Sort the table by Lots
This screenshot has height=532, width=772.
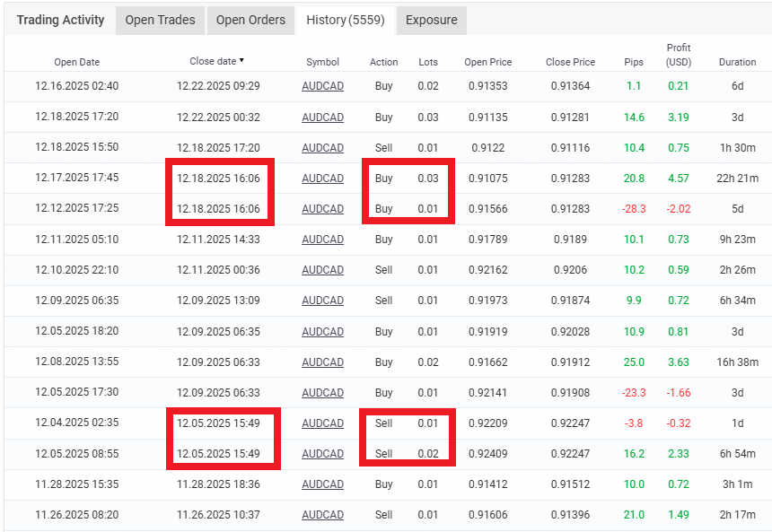coord(428,62)
